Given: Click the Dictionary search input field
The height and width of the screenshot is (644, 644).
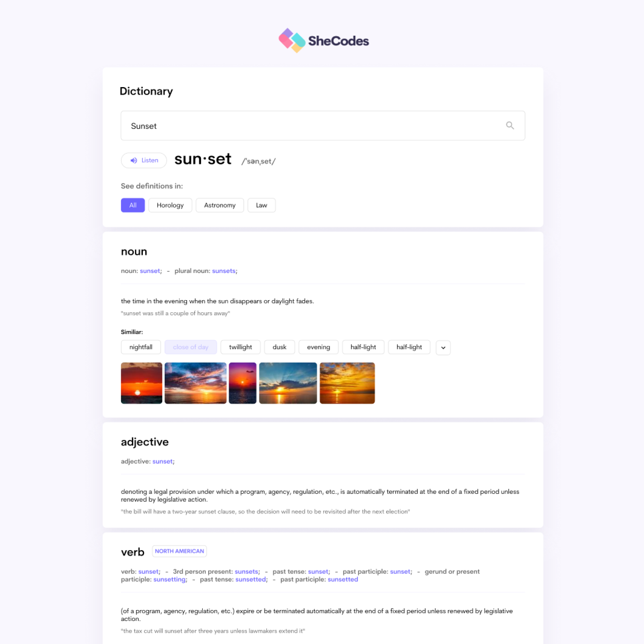Looking at the screenshot, I should (322, 125).
